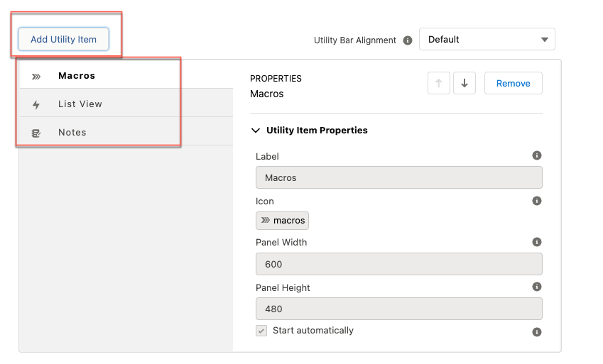Move utility item up with arrow button
Image resolution: width=603 pixels, height=364 pixels.
(x=438, y=83)
